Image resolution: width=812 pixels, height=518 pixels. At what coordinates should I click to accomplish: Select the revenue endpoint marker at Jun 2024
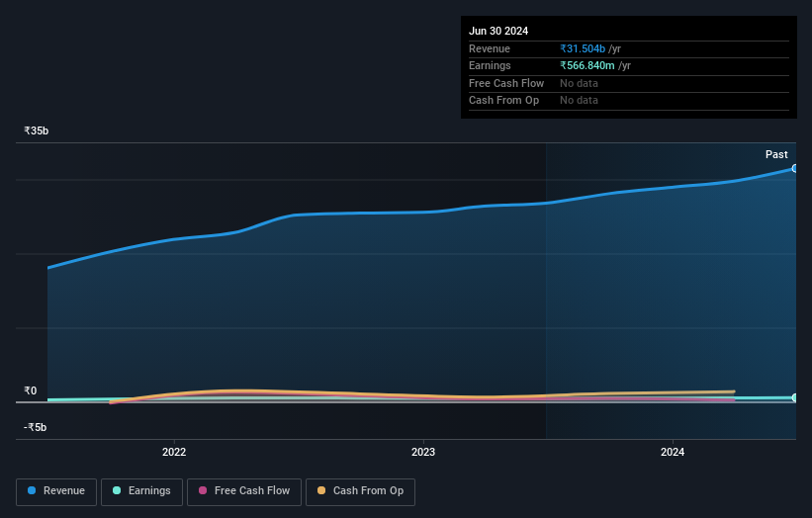pyautogui.click(x=794, y=168)
